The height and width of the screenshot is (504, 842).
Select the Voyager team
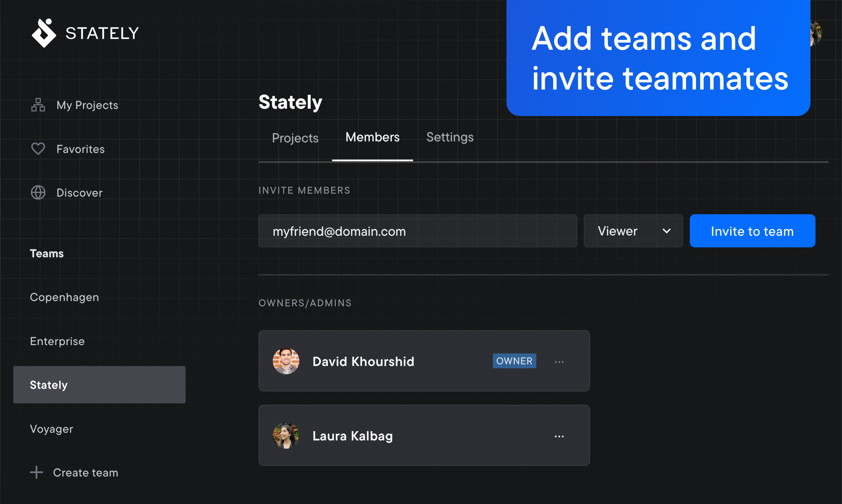click(52, 429)
